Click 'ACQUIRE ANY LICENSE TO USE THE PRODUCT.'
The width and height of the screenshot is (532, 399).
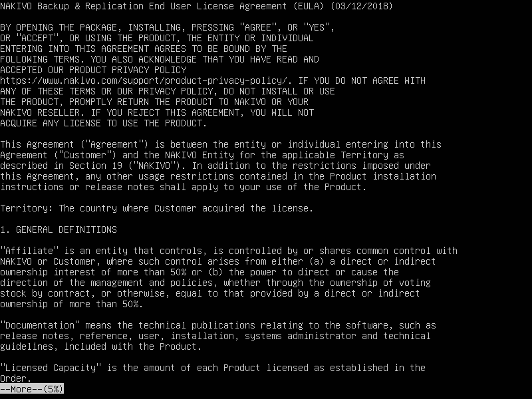click(x=104, y=123)
